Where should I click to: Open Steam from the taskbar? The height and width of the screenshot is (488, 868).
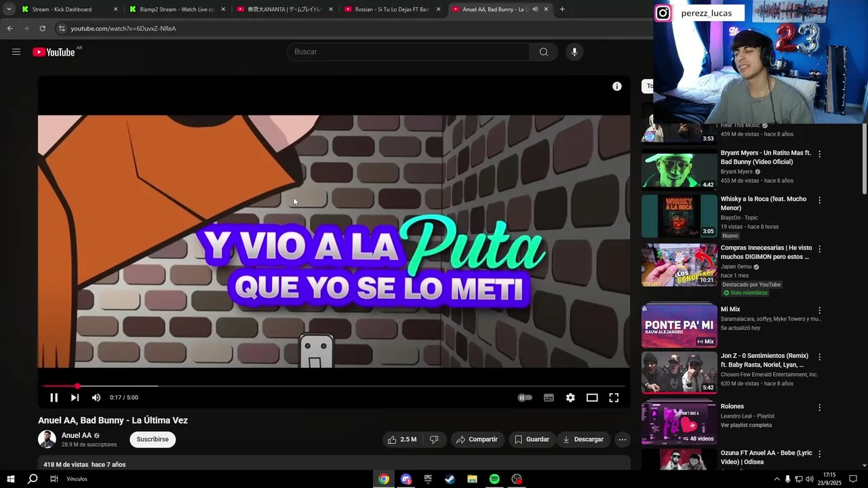(x=450, y=479)
